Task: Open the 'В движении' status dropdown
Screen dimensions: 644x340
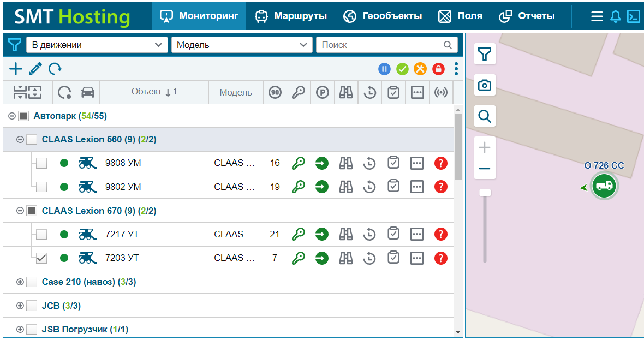Action: 97,45
